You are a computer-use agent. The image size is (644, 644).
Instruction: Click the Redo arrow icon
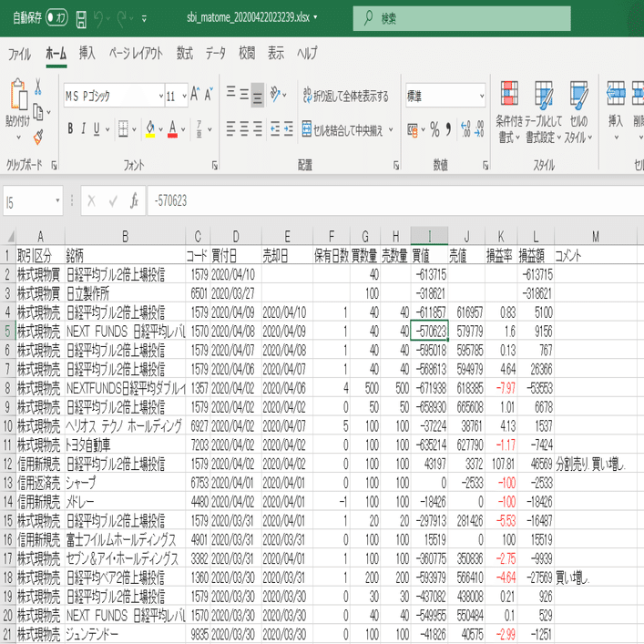pos(121,18)
